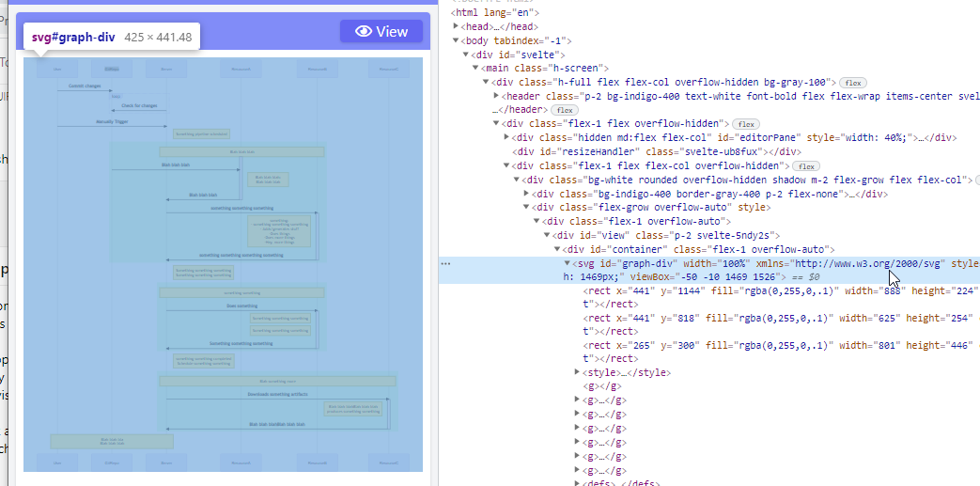Click the svg#graph-div tooltip label

click(112, 37)
